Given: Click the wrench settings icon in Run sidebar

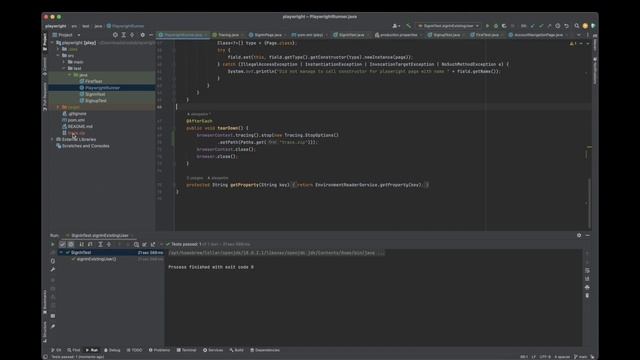Looking at the screenshot, I should [x=53, y=269].
